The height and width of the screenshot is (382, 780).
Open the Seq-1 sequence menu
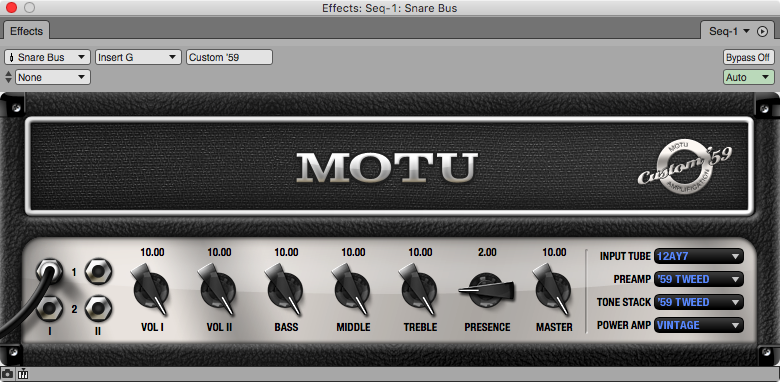pyautogui.click(x=729, y=31)
